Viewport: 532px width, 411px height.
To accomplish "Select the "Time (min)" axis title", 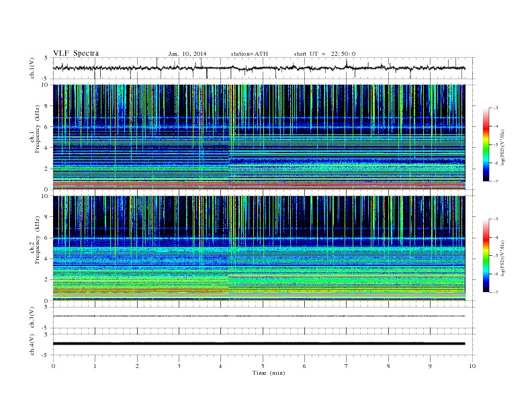I will tap(269, 373).
